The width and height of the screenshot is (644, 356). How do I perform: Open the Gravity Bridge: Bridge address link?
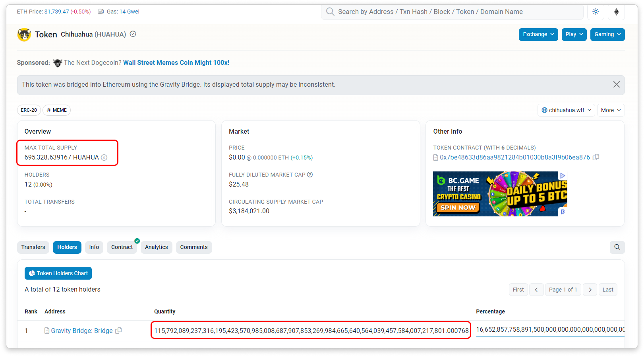point(82,331)
